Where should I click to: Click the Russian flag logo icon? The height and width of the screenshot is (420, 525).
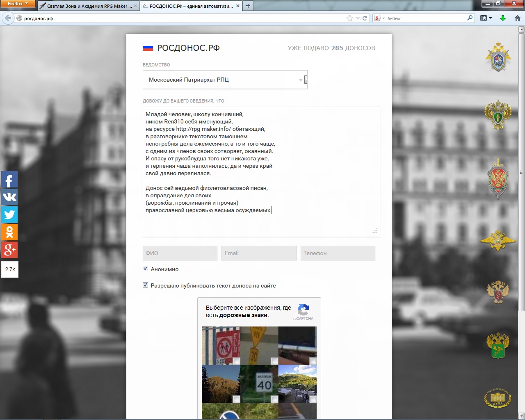click(148, 48)
